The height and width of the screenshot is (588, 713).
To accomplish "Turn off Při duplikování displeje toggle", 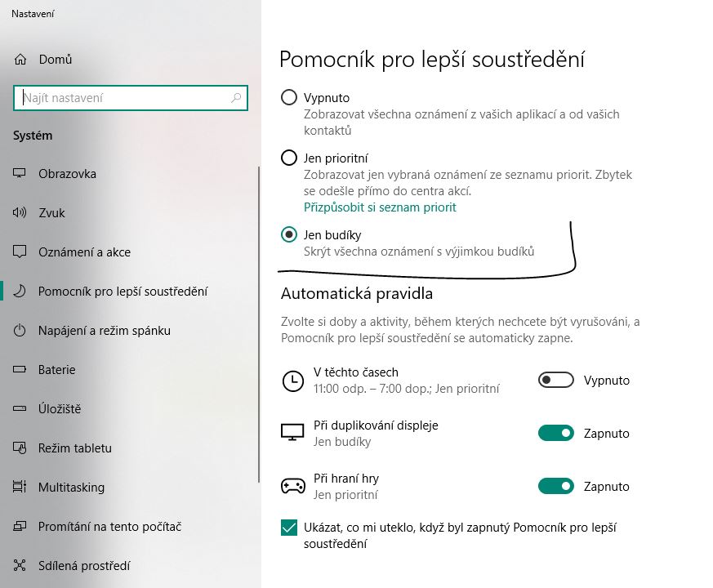I will [555, 433].
